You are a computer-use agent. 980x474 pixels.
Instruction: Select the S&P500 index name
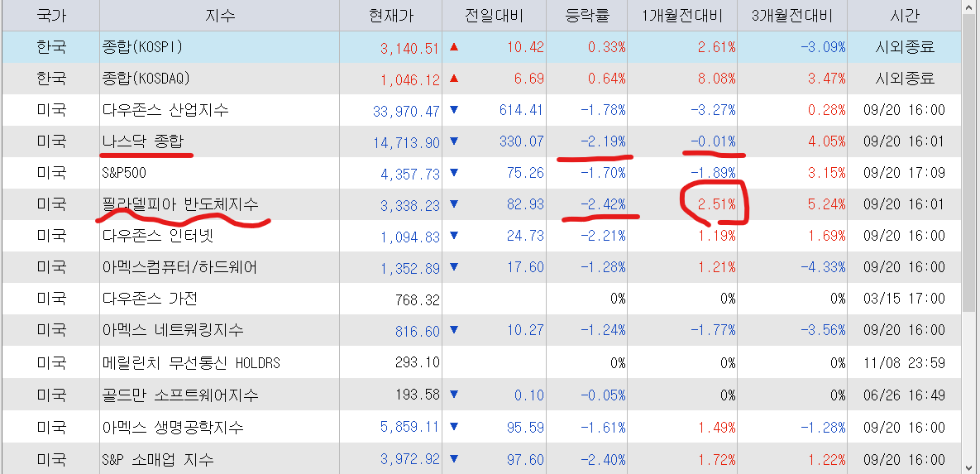tap(124, 173)
